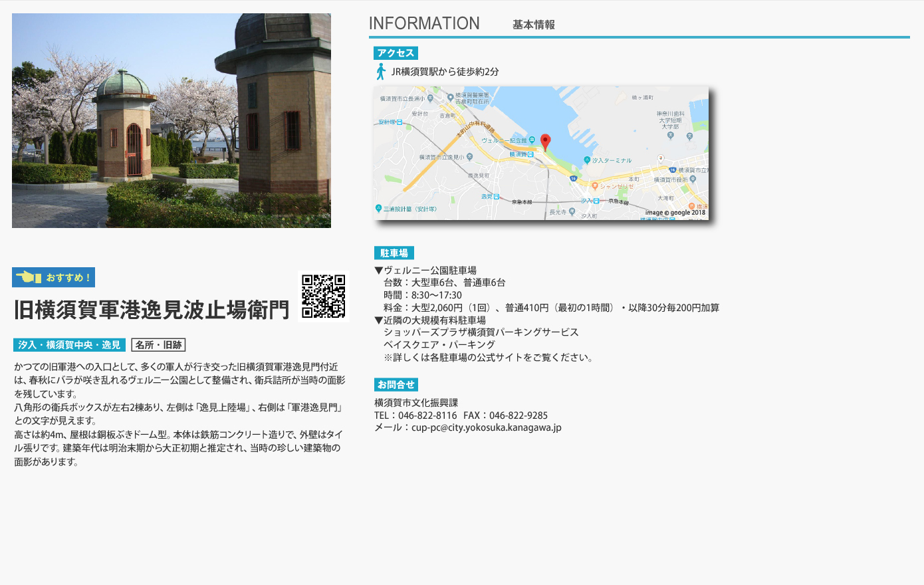Expand the ヴェルニー公園駐車場 triangle marker

coord(378,271)
